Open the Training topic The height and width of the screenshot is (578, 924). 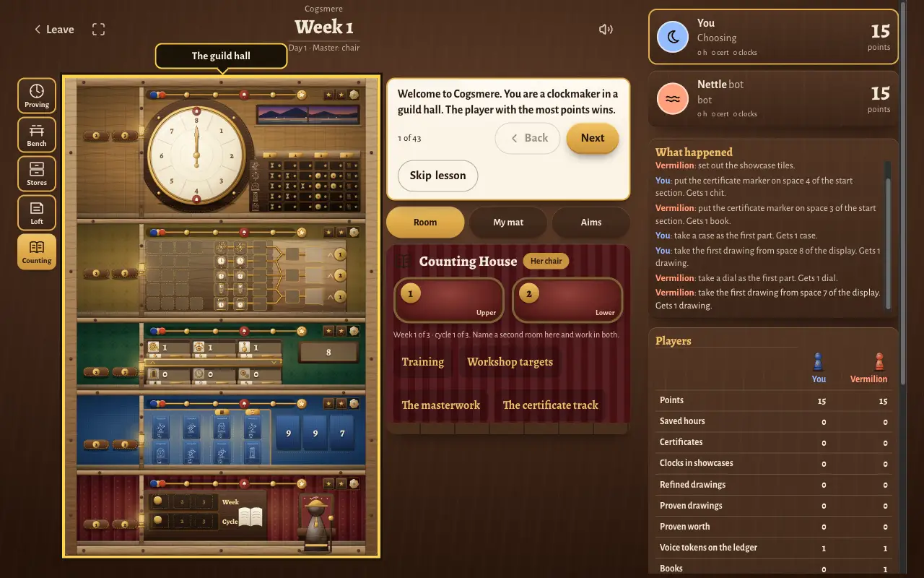click(423, 362)
